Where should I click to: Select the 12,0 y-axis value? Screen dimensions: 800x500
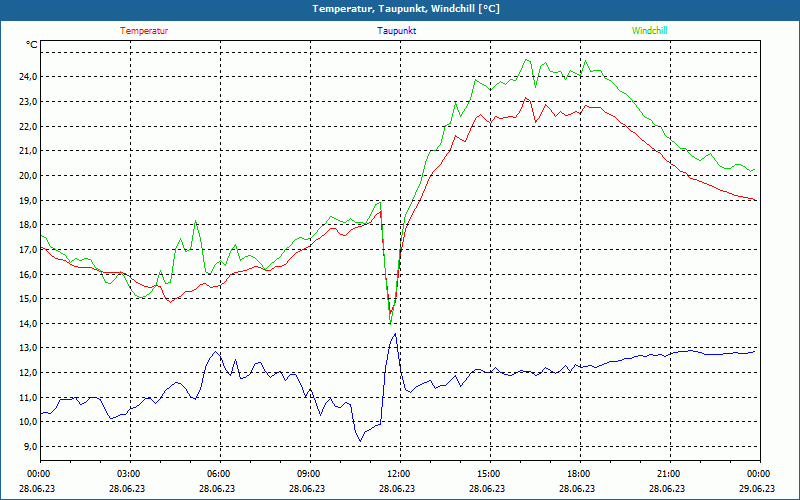tap(29, 372)
